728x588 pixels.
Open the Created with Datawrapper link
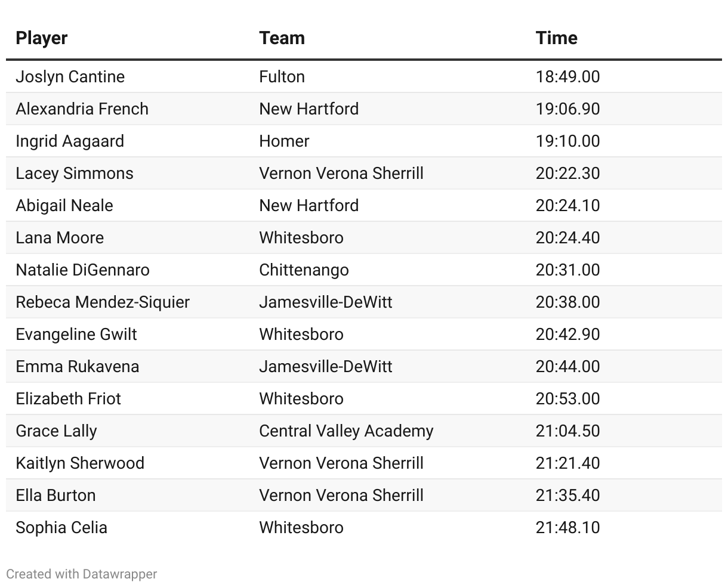82,574
